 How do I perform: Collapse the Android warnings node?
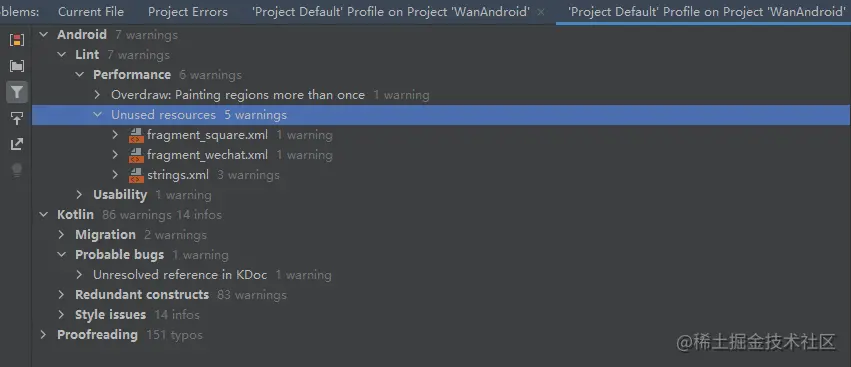tap(43, 35)
